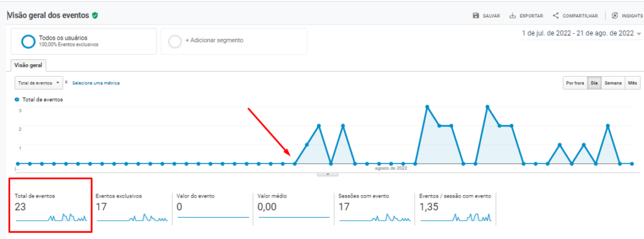
Task: Click the blue legend dot for Total de eventos
Action: click(17, 99)
